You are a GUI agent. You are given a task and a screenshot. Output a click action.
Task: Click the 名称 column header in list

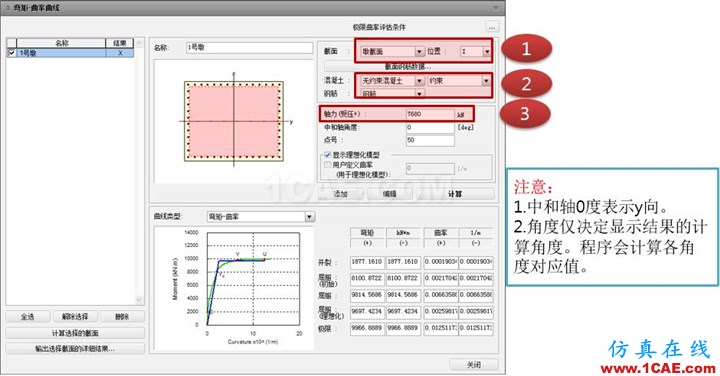62,43
